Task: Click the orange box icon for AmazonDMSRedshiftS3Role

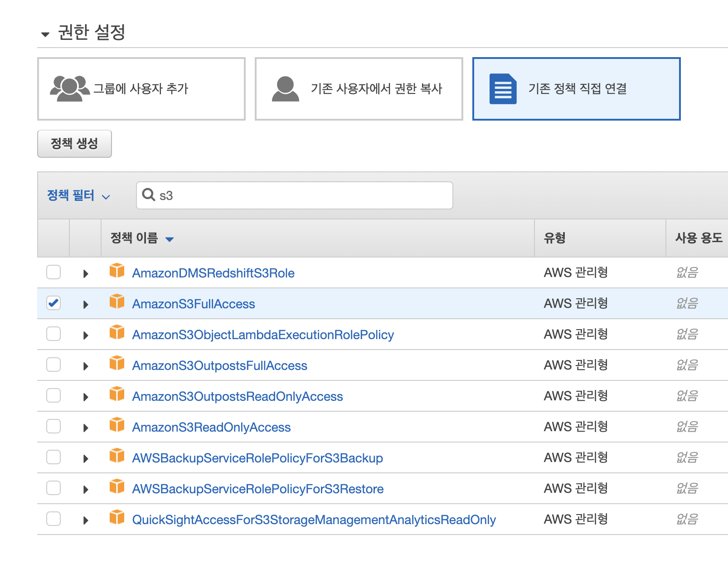Action: pos(117,270)
